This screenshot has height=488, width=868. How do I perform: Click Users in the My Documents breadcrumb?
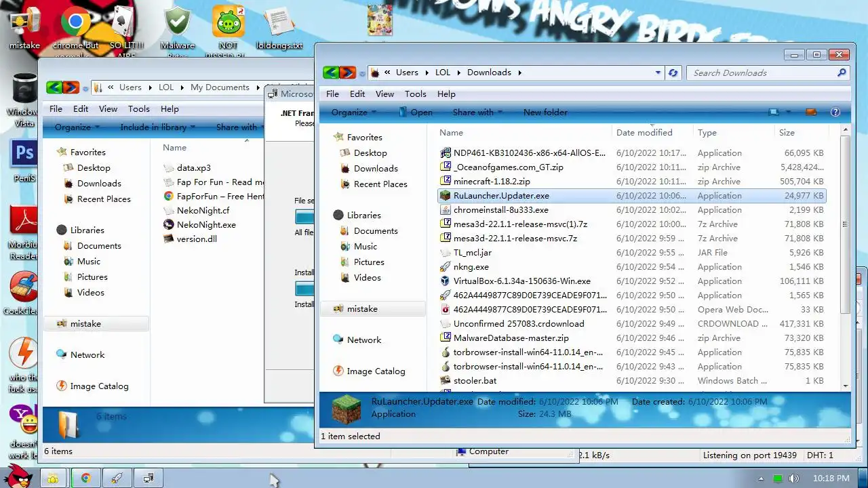point(130,87)
